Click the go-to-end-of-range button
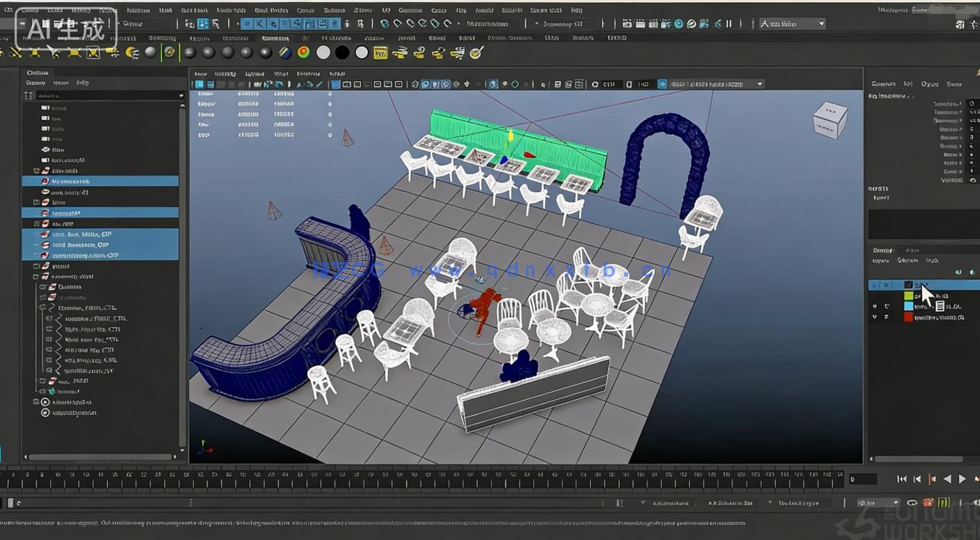The height and width of the screenshot is (540, 980). pyautogui.click(x=976, y=478)
